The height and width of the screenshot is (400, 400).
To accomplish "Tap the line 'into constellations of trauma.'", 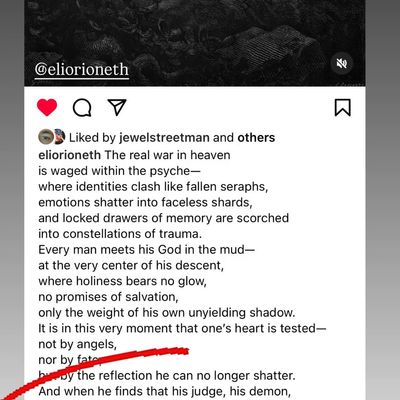I will 120,234.
